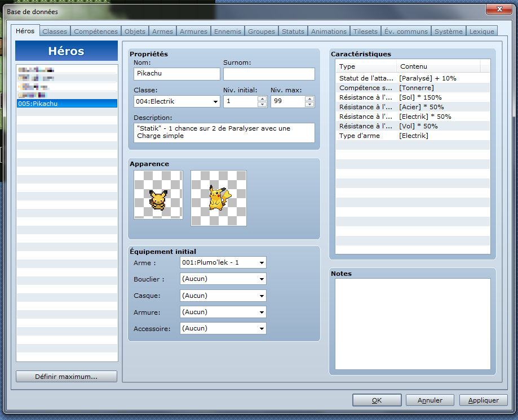Screen dimensions: 518x420
Task: Confirm with the OK button
Action: click(377, 400)
